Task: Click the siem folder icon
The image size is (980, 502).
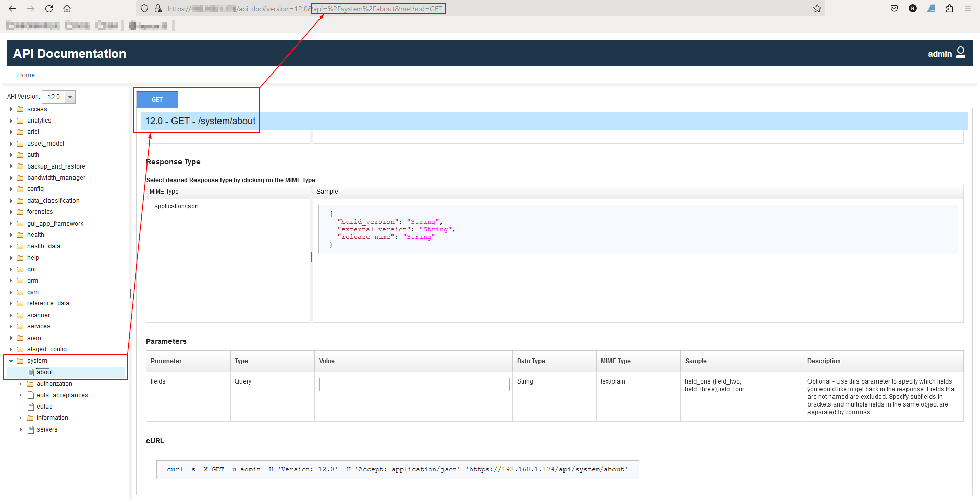Action: click(20, 338)
